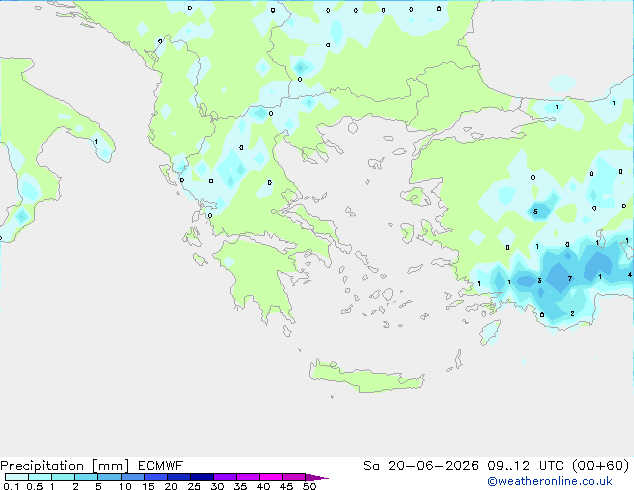
Task: Click the 'Precipitation [mm]' title text
Action: 65,466
